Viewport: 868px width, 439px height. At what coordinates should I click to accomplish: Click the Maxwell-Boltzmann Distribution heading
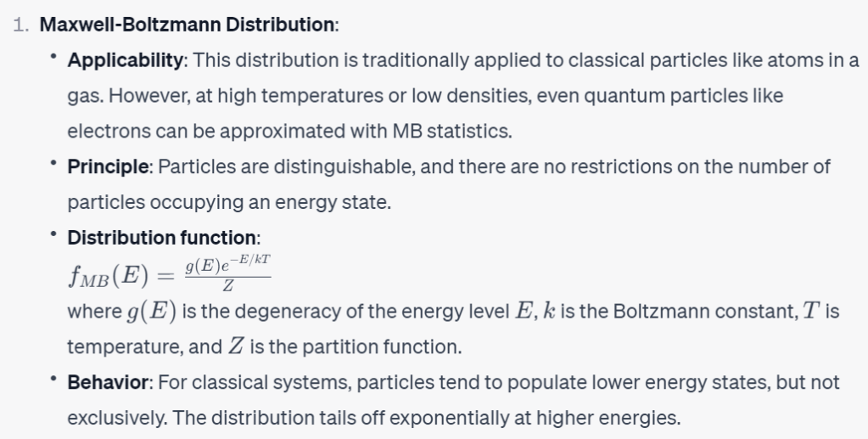click(188, 25)
